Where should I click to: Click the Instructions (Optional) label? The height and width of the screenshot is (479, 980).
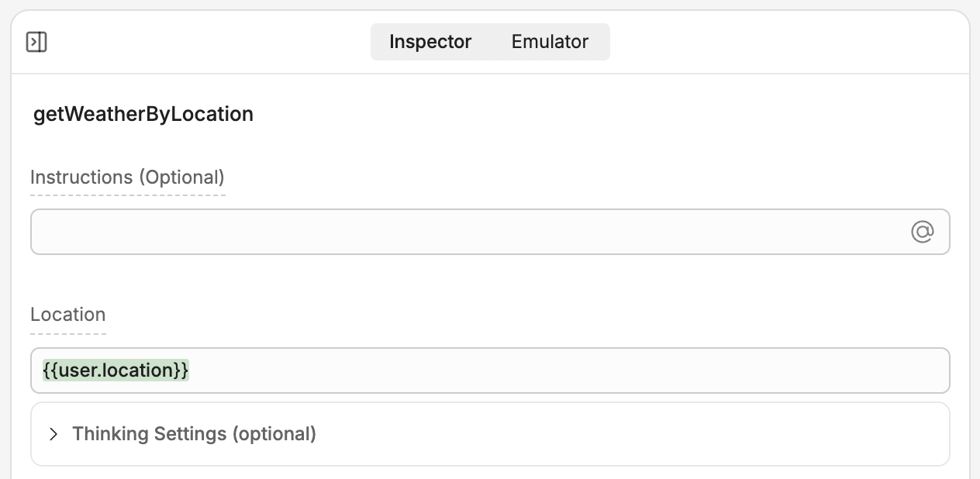pos(127,177)
